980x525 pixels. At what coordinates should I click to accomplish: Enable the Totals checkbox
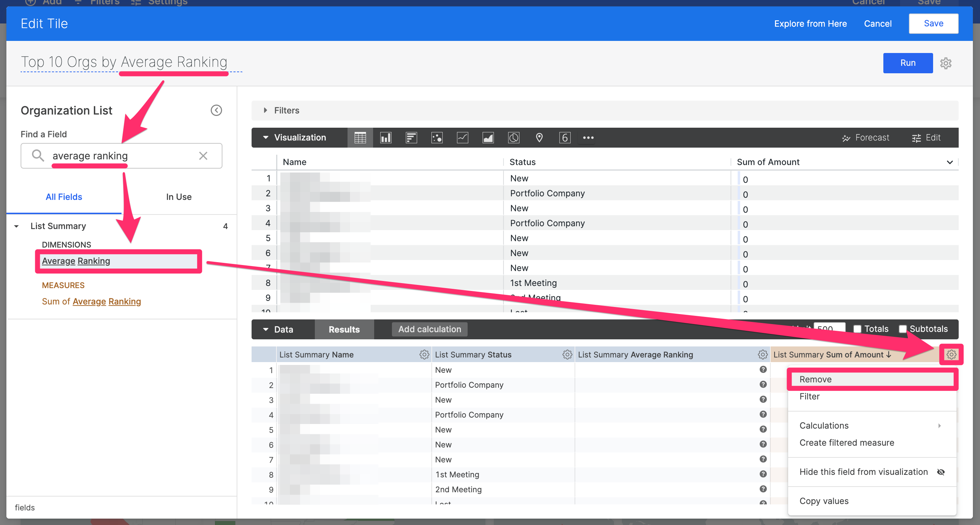[857, 329]
